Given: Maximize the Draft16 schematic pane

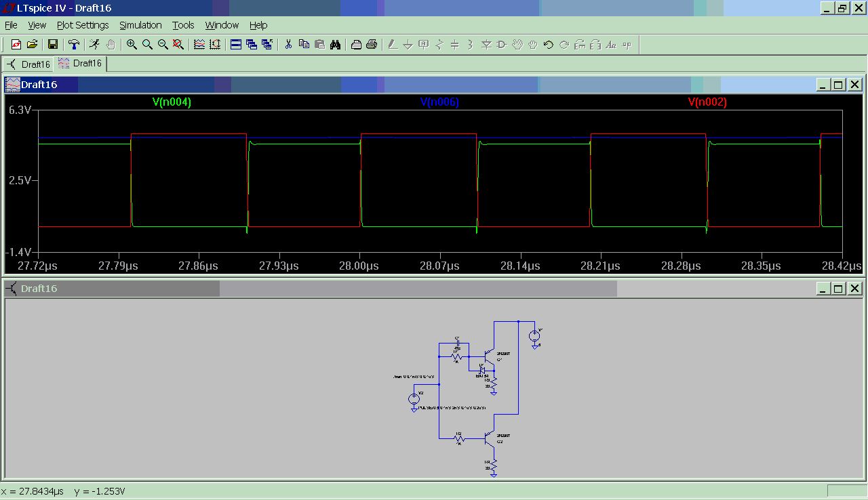Looking at the screenshot, I should 838,289.
